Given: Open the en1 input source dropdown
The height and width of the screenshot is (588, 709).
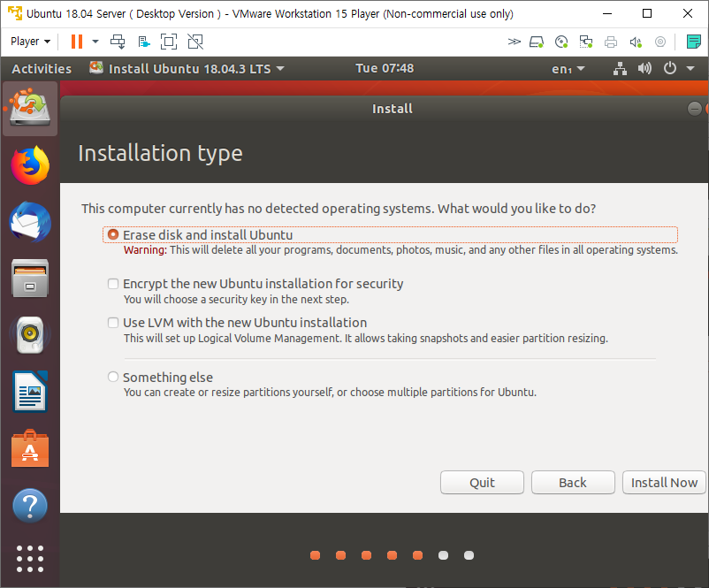Looking at the screenshot, I should coord(568,69).
